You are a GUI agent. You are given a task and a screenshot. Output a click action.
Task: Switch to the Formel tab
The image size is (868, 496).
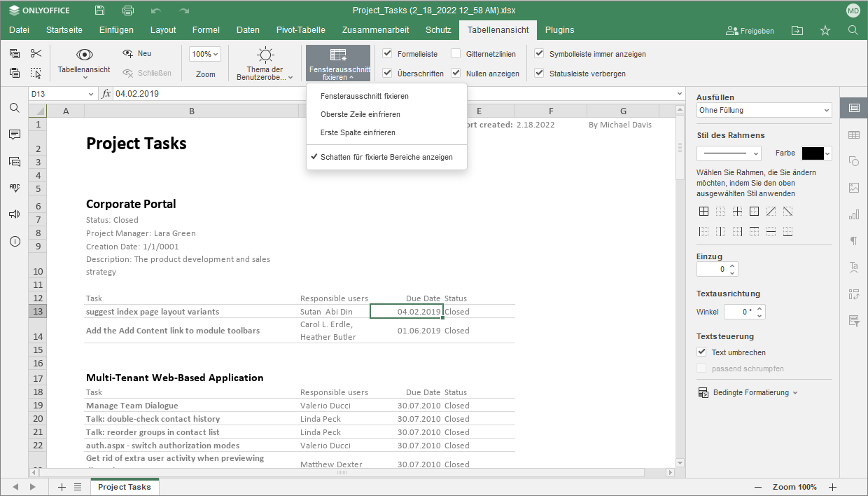206,30
